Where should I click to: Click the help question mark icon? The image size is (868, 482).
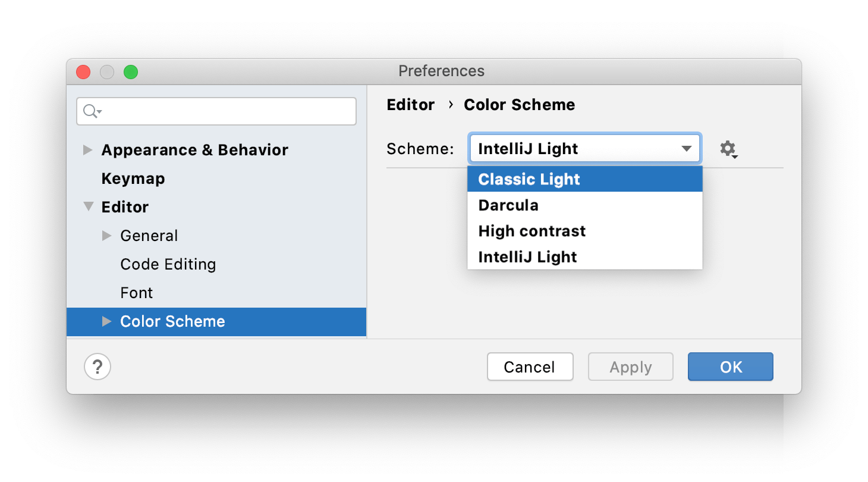pos(97,367)
